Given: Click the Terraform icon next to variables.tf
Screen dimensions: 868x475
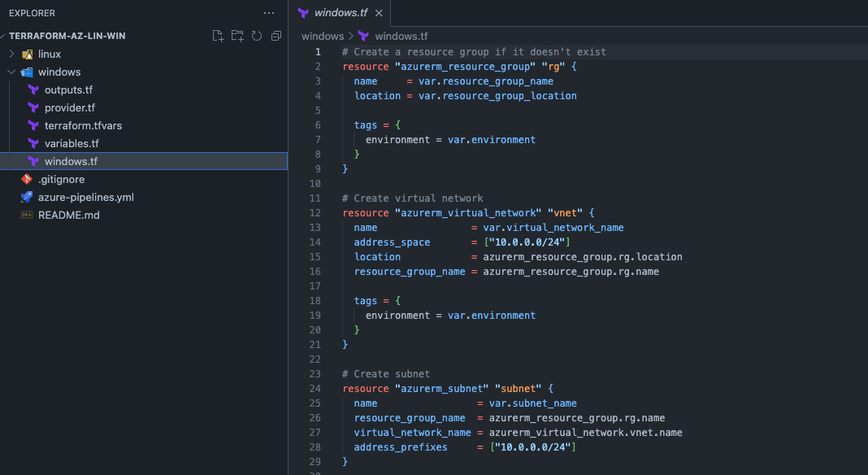Looking at the screenshot, I should pos(33,143).
